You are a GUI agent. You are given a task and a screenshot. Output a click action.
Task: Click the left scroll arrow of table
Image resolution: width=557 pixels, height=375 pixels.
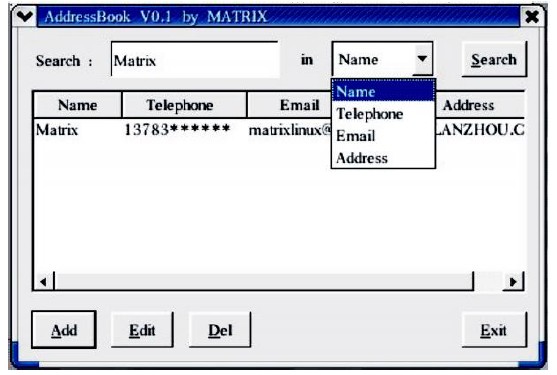click(x=43, y=282)
